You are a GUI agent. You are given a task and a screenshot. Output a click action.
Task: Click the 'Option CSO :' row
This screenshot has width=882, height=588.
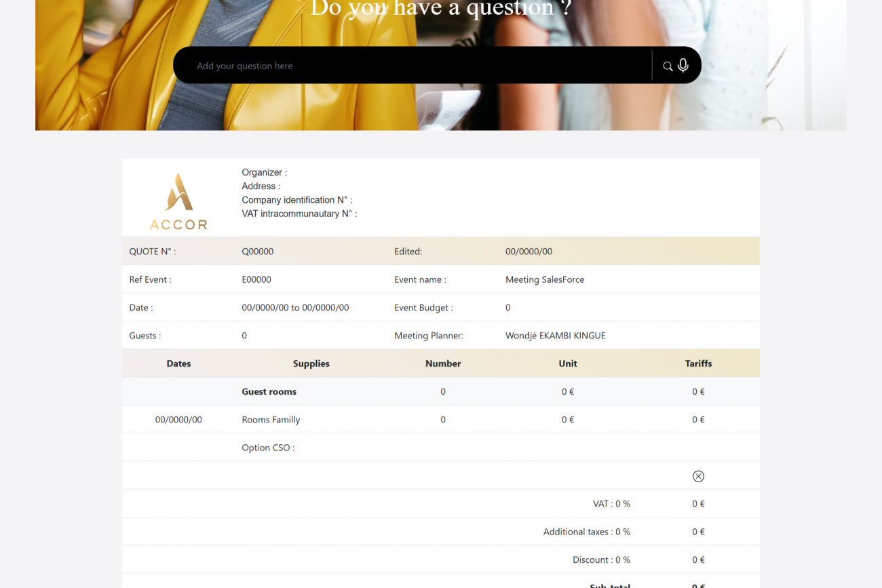[268, 448]
